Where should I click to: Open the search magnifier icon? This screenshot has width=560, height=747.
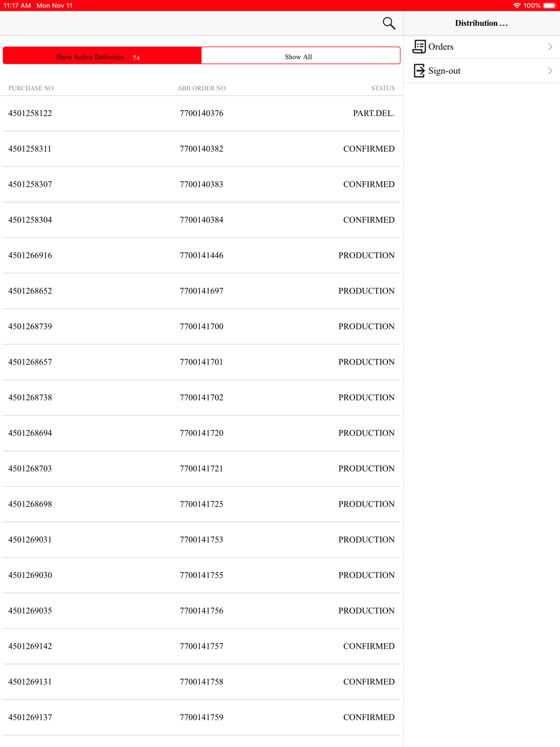click(x=389, y=23)
